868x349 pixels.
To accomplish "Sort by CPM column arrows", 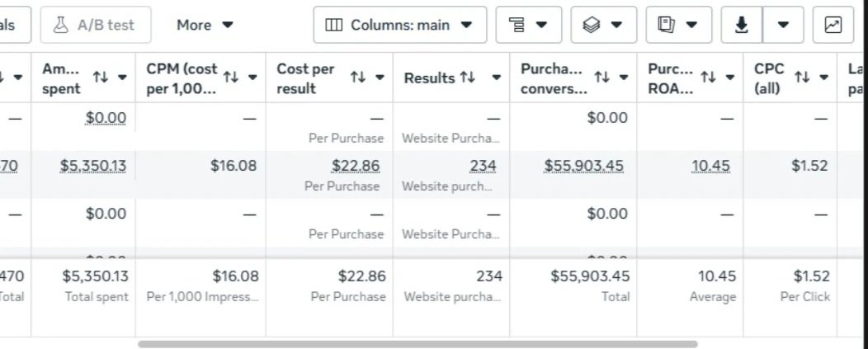I will 231,77.
